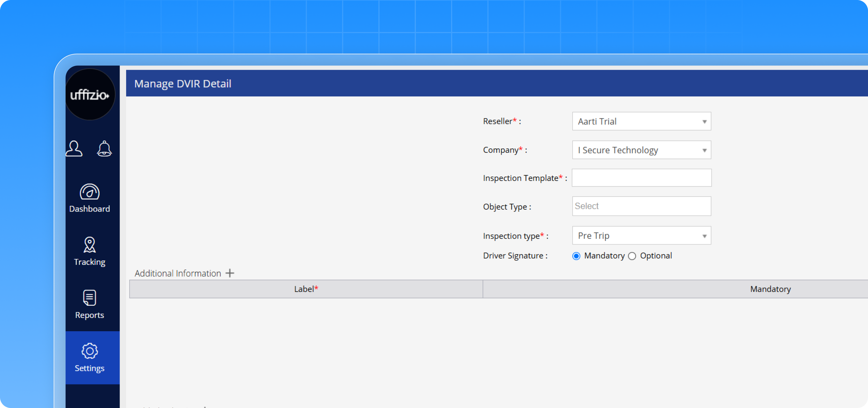
Task: Click the Settings gear icon
Action: coord(89,351)
